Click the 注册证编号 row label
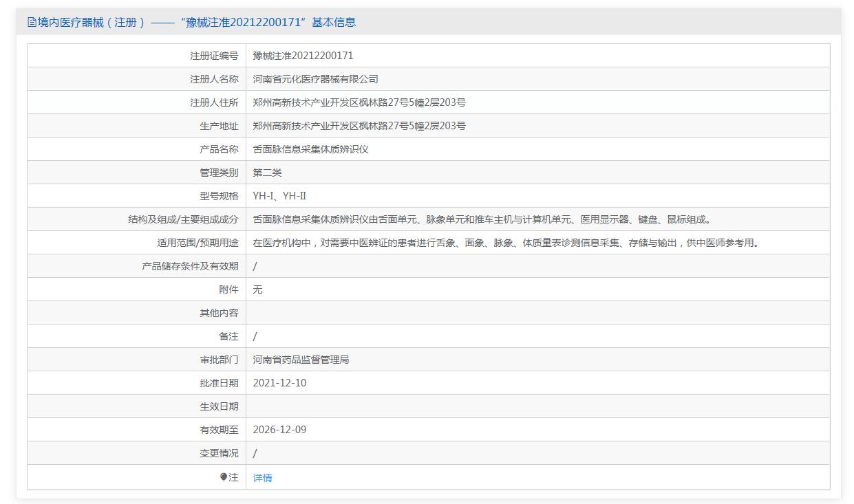Image resolution: width=854 pixels, height=504 pixels. click(x=214, y=56)
